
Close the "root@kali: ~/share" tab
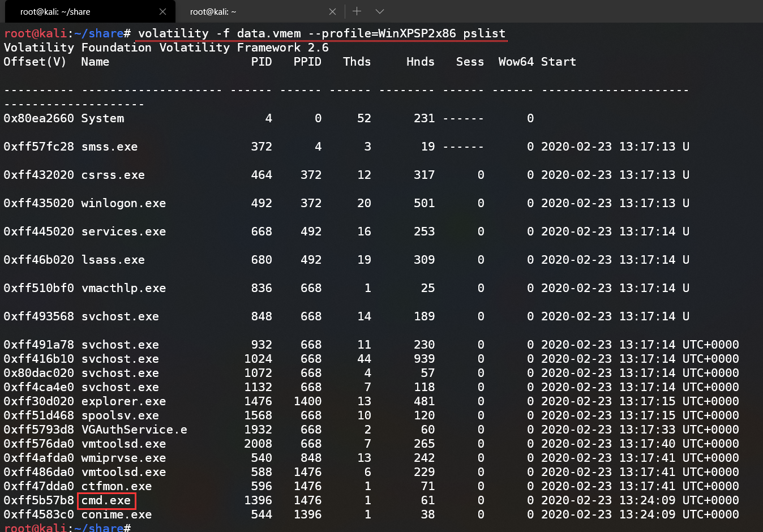pyautogui.click(x=162, y=11)
